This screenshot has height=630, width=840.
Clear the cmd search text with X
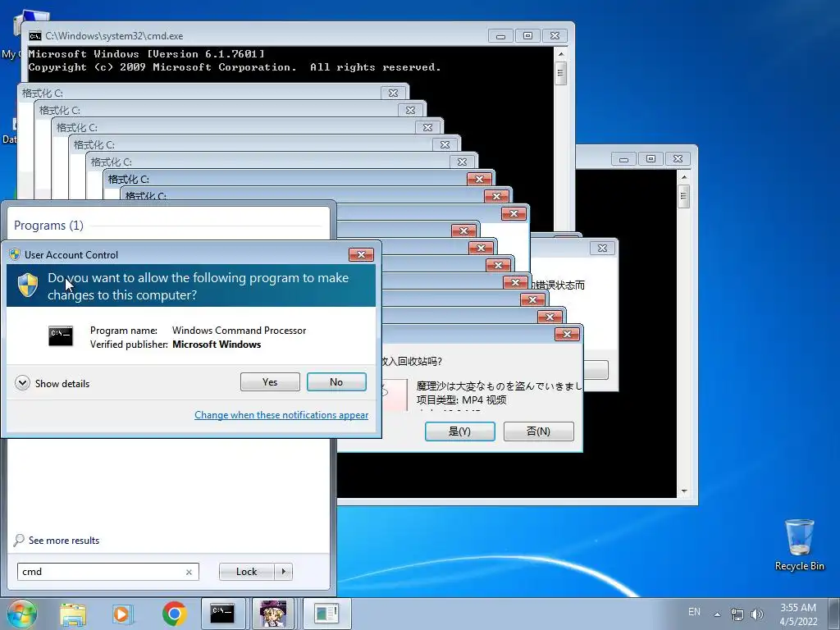(189, 572)
